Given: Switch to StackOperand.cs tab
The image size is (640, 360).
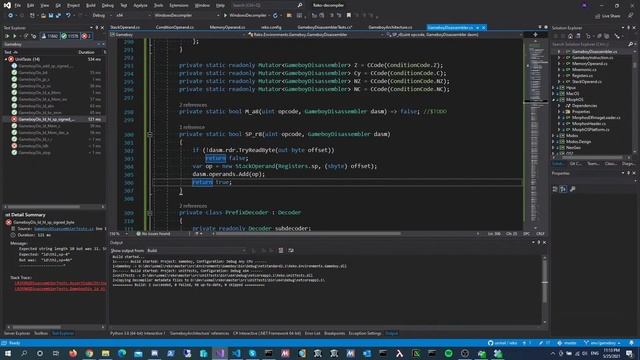Looking at the screenshot, I should click(x=125, y=27).
